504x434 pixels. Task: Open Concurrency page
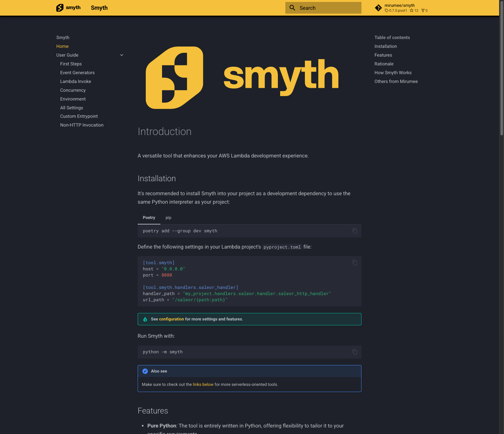tap(73, 90)
